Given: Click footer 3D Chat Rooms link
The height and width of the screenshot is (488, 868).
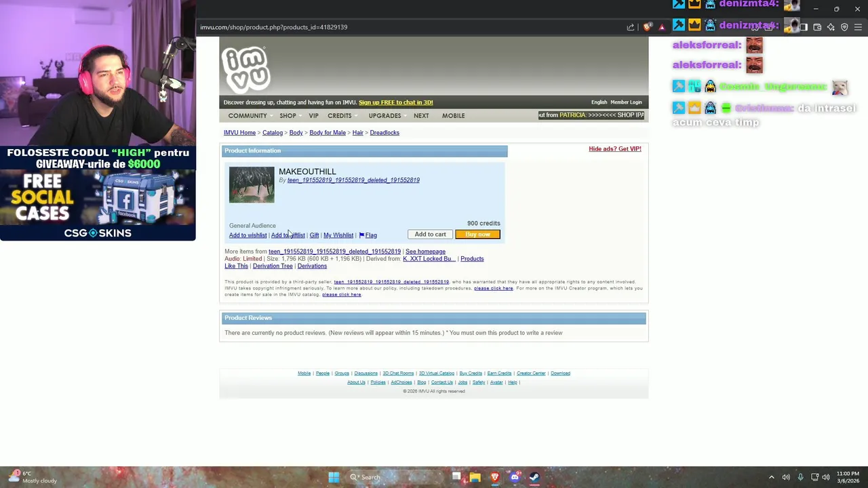Looking at the screenshot, I should (398, 373).
